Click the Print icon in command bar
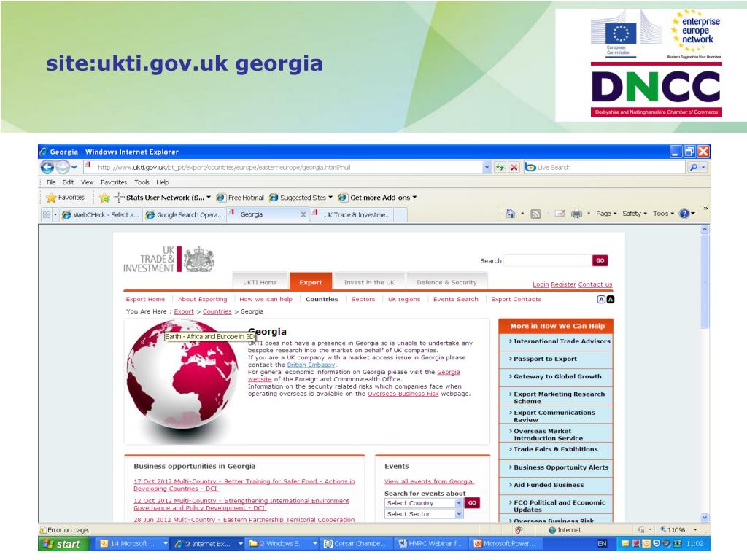This screenshot has width=747, height=560. click(x=576, y=214)
